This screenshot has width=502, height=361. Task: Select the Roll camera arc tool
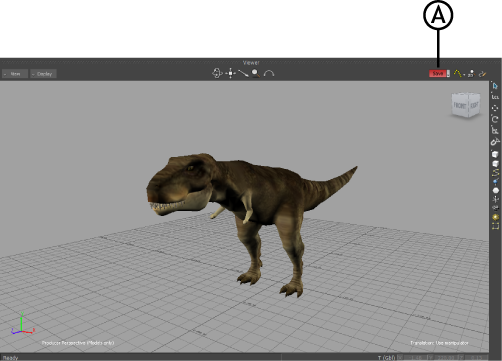pyautogui.click(x=269, y=73)
